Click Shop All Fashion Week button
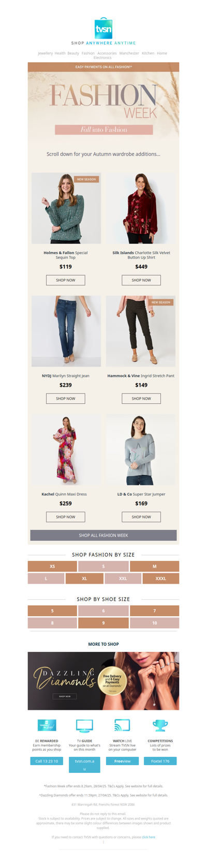Viewport: 207px width, 868px height. tap(103, 536)
